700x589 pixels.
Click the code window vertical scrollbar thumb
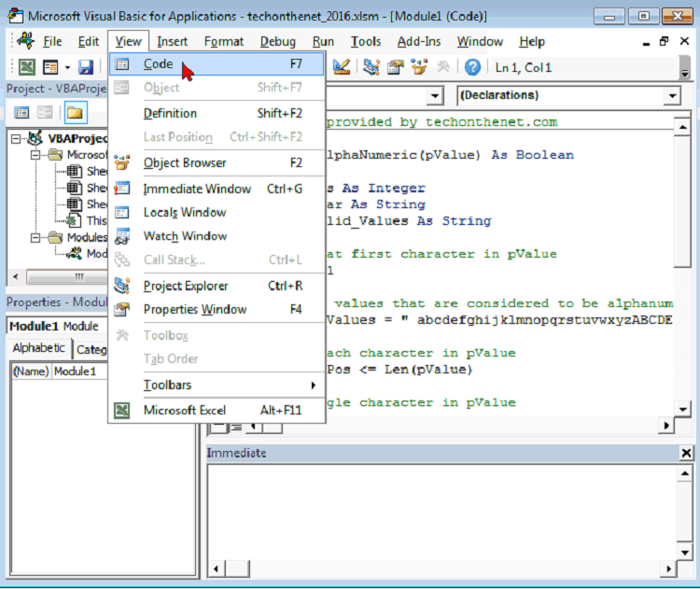coord(683,202)
